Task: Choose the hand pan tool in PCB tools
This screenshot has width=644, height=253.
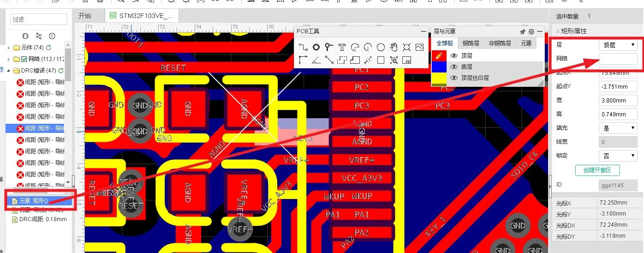Action: click(x=394, y=47)
